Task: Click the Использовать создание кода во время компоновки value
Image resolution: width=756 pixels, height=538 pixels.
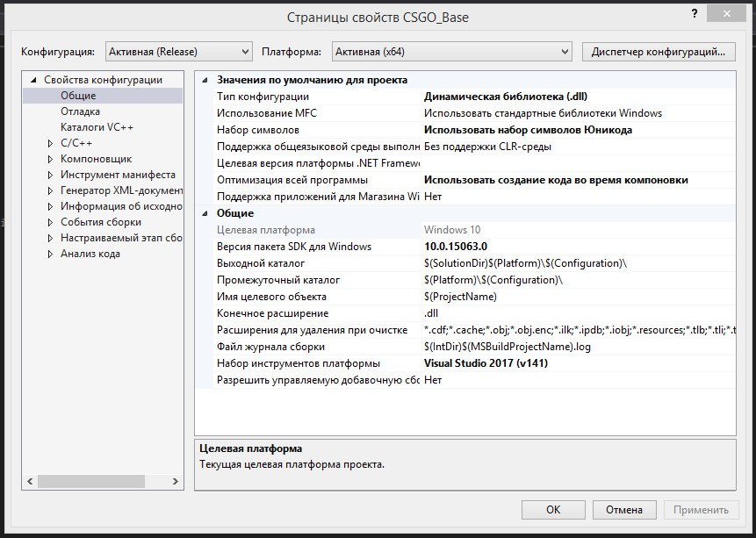Action: pos(556,180)
